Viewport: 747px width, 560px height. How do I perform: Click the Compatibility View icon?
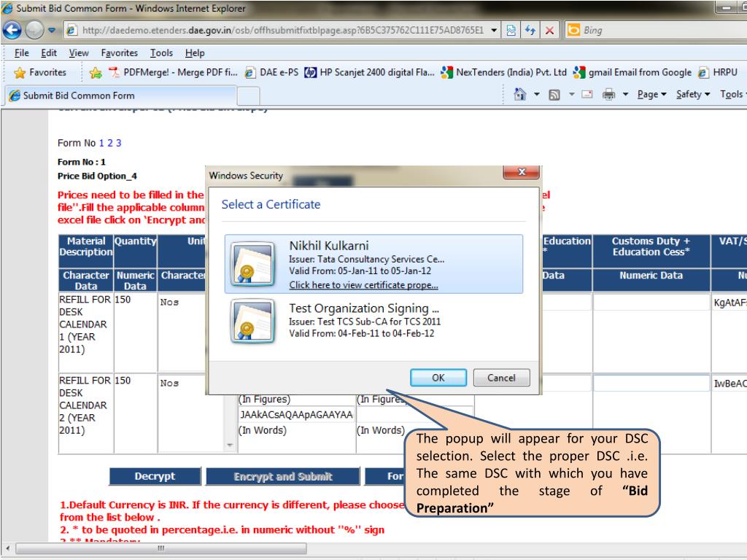pos(511,31)
